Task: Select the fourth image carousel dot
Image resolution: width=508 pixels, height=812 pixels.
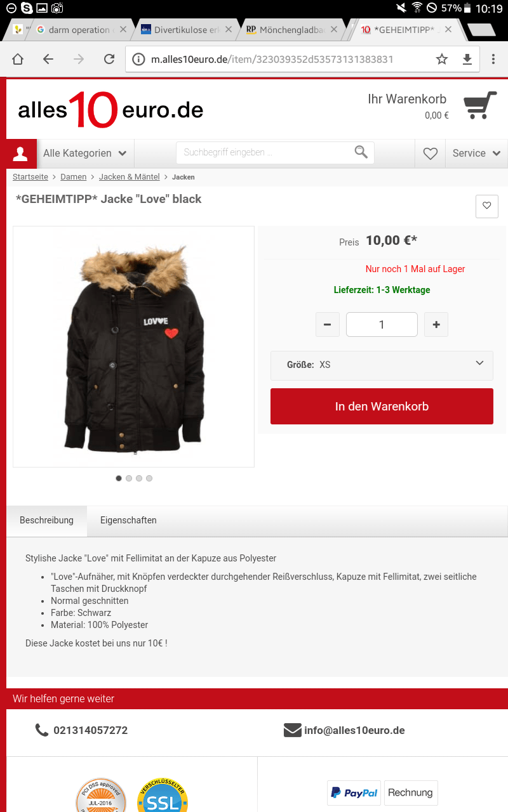Action: point(149,478)
